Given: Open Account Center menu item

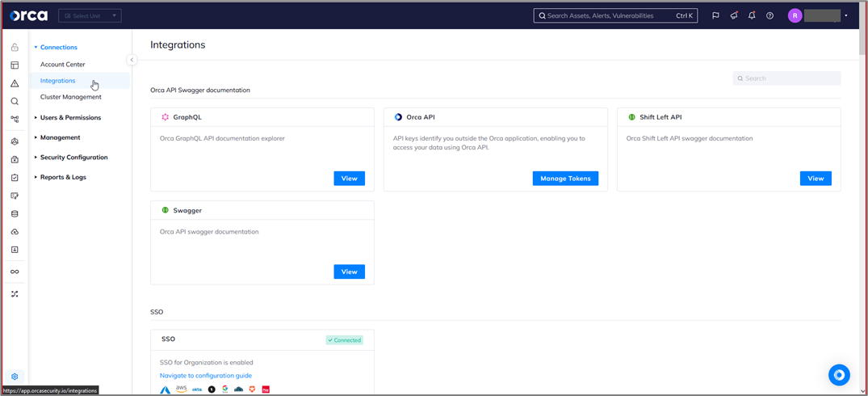Looking at the screenshot, I should tap(62, 65).
